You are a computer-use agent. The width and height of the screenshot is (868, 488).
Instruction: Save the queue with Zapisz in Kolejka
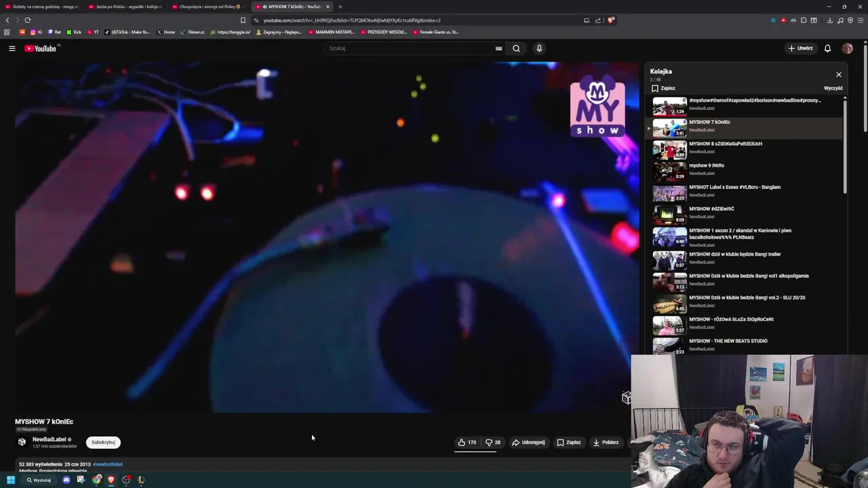(663, 88)
